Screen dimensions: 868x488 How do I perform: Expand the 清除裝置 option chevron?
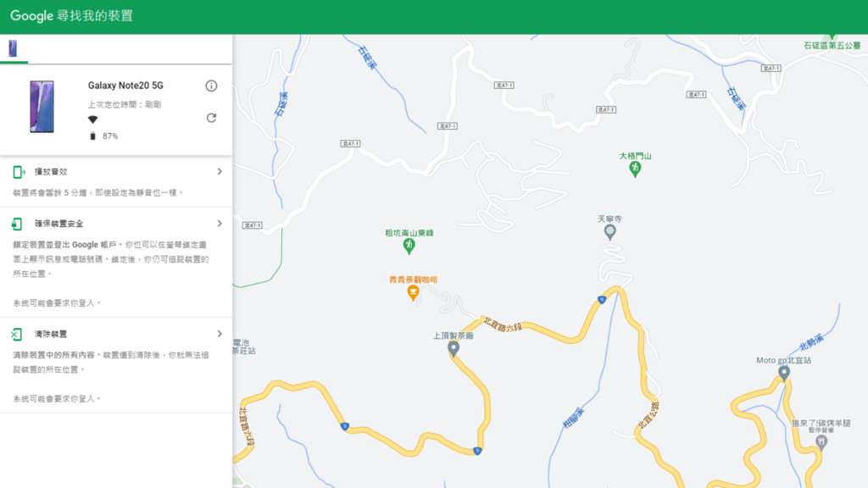220,334
